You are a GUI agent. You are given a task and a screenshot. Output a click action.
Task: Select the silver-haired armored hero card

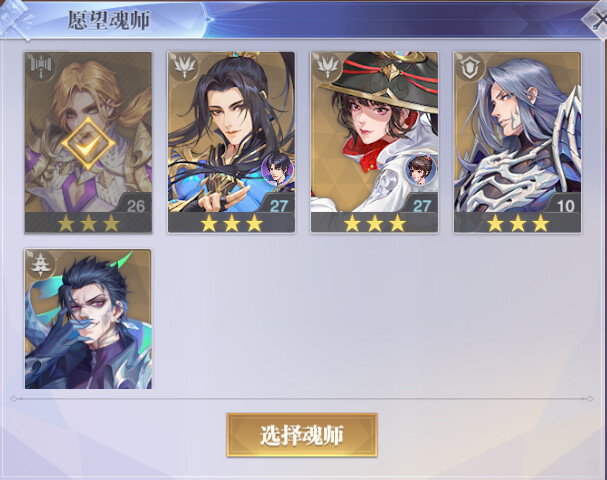[x=517, y=142]
